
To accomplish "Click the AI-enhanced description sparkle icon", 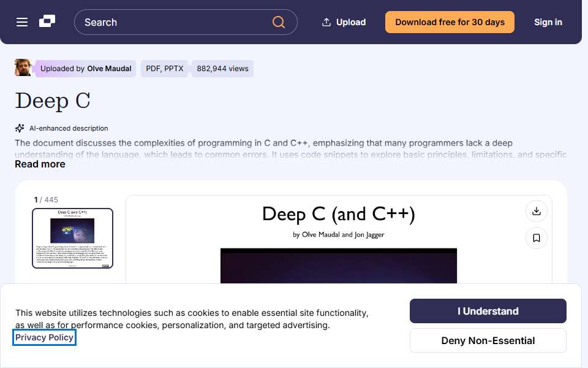I will [x=20, y=128].
